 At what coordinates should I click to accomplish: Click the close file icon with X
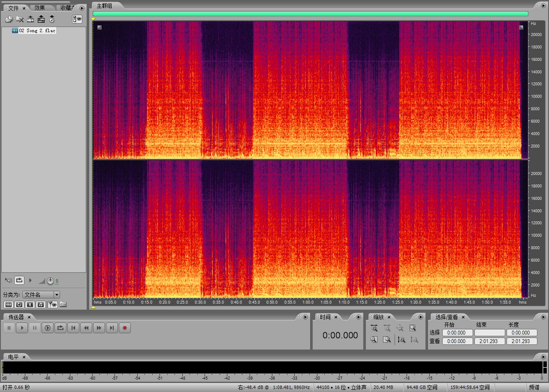20,19
